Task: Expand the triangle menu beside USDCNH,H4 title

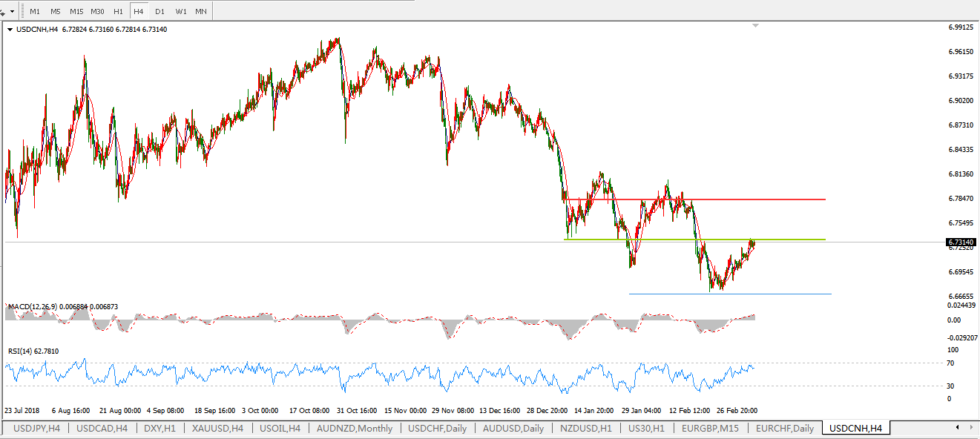Action: click(x=10, y=30)
